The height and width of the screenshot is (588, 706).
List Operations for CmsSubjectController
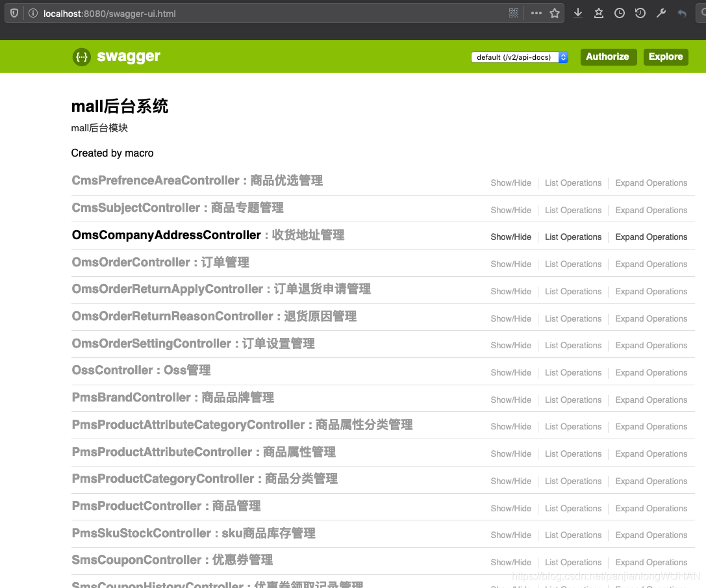click(x=573, y=211)
